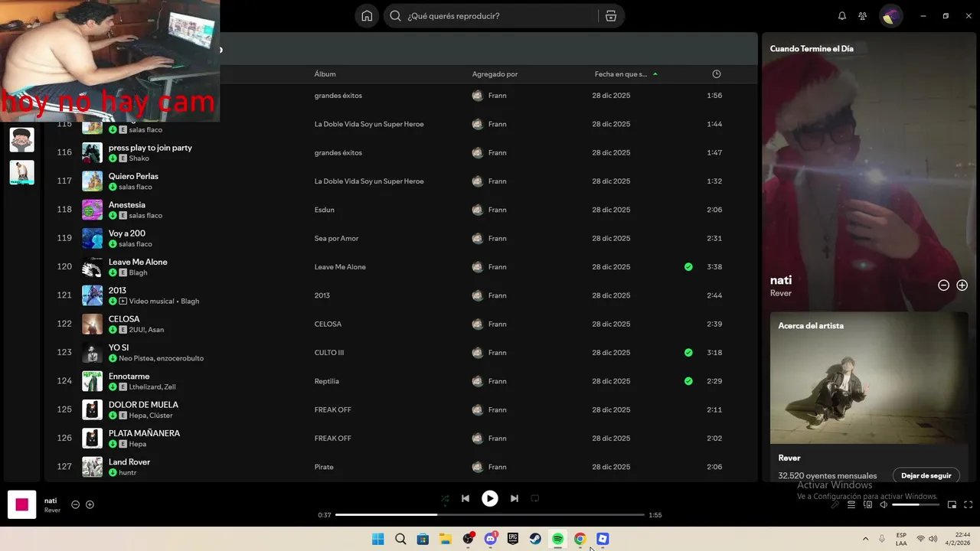Open the notifications bell
The width and height of the screenshot is (980, 551).
pos(842,16)
